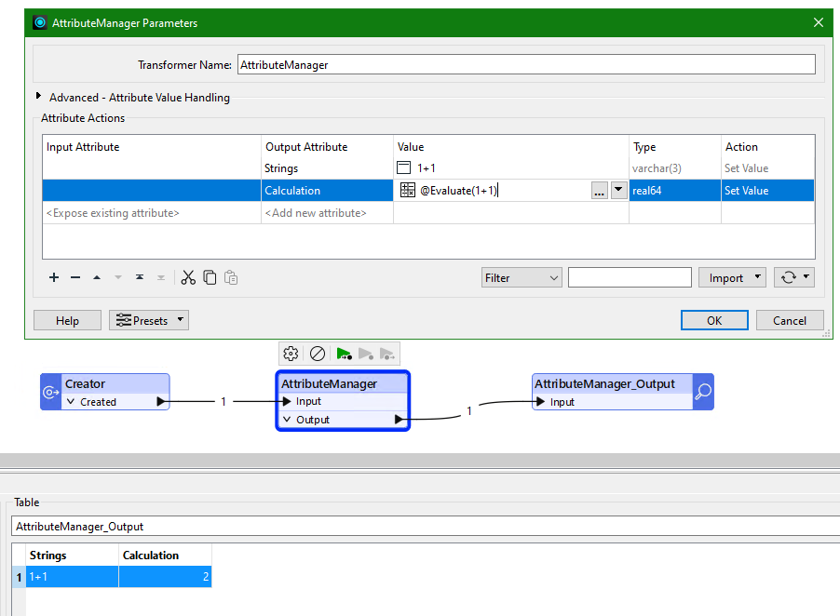Click the real64 type cell
This screenshot has height=616, width=840.
(674, 191)
